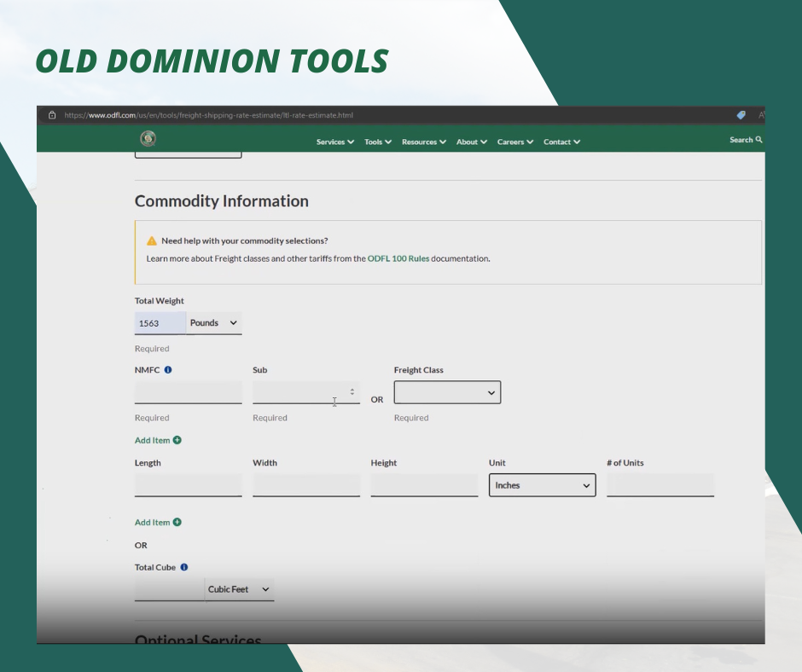The height and width of the screenshot is (672, 802).
Task: Open the Tools menu
Action: (x=378, y=142)
